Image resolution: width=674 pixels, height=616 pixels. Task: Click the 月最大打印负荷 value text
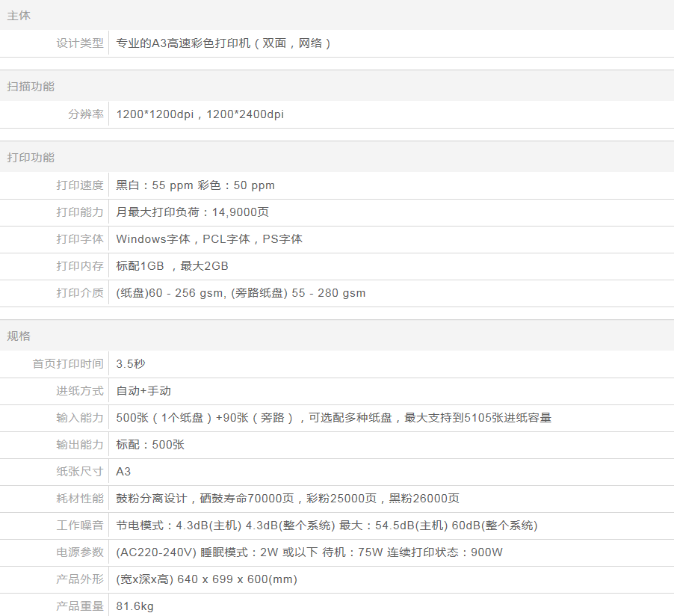coord(193,212)
